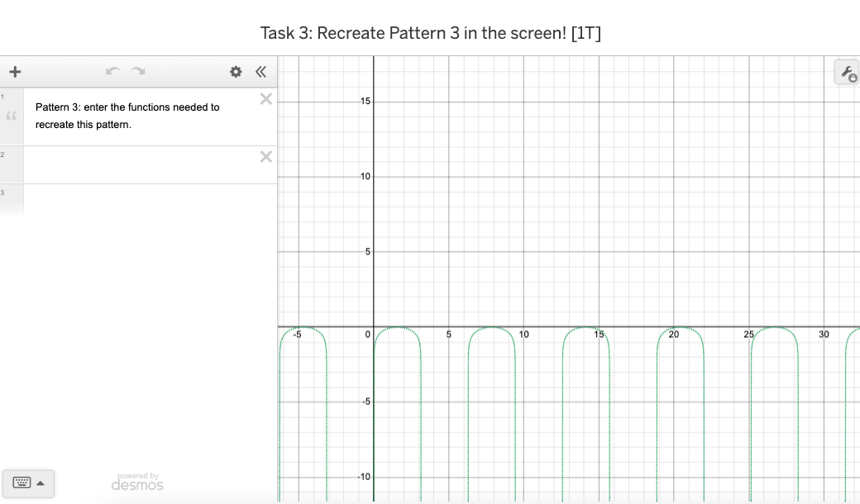Click the new expression row 3
Viewport: 860px width, 504px height.
(150, 201)
